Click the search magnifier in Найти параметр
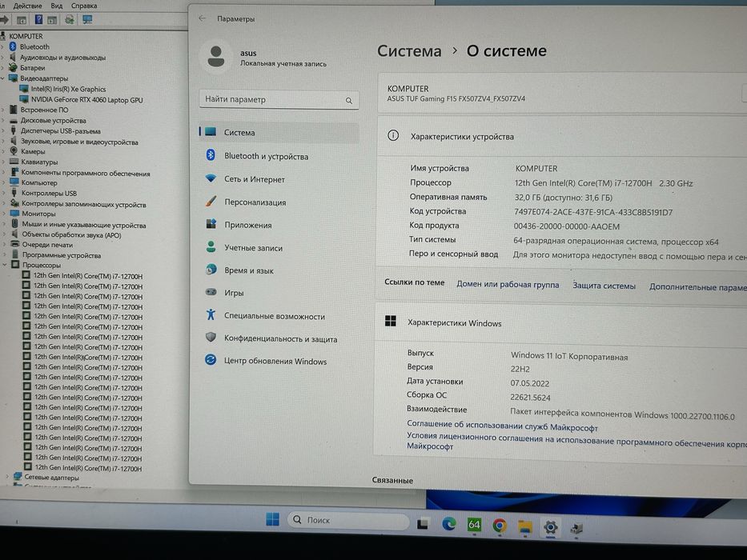The image size is (747, 560). point(349,101)
